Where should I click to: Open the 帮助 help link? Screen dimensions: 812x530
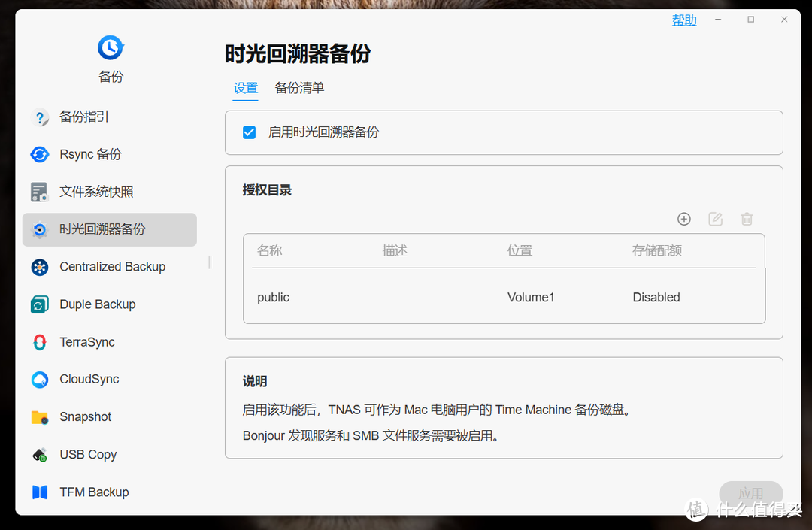pyautogui.click(x=683, y=20)
